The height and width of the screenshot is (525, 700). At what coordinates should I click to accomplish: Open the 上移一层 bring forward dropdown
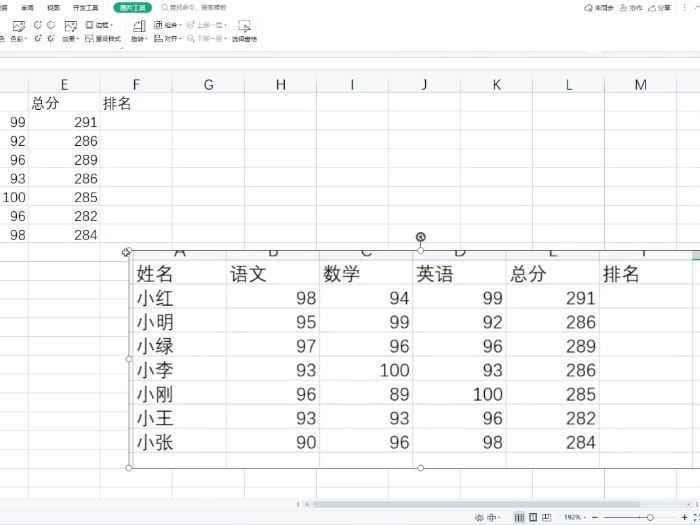click(207, 25)
